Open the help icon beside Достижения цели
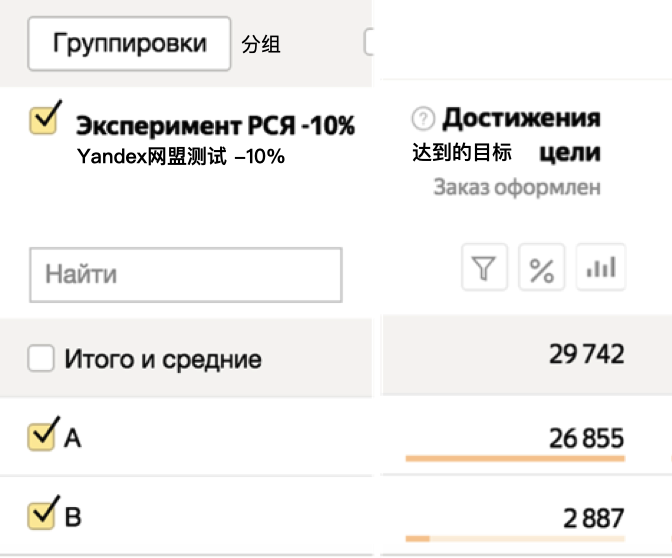This screenshot has height=558, width=672. tap(423, 120)
